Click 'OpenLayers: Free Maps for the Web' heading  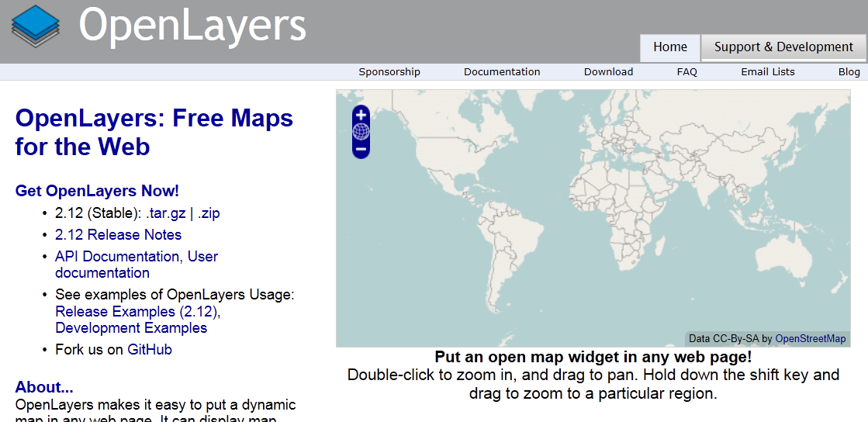(x=154, y=133)
